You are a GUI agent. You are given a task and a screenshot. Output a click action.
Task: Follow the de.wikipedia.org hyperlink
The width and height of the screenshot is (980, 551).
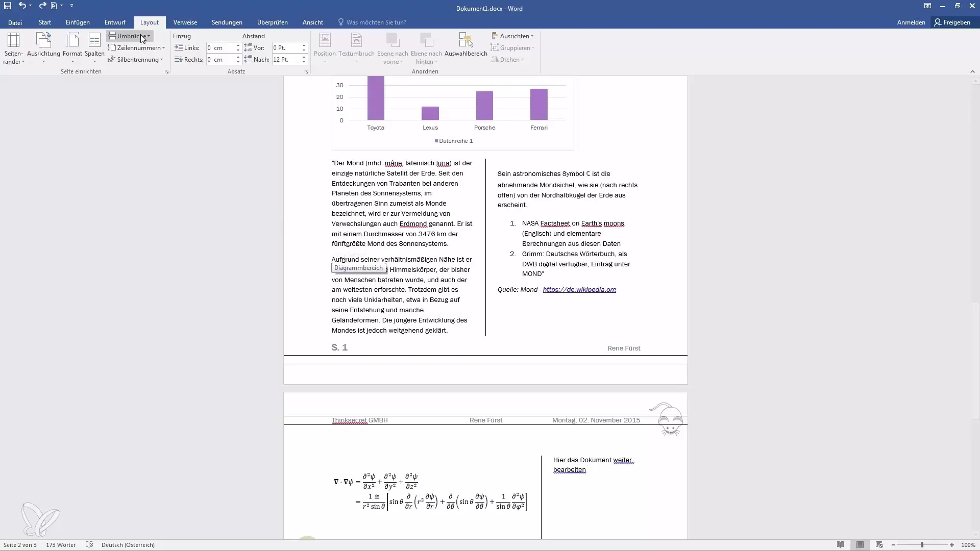coord(579,290)
